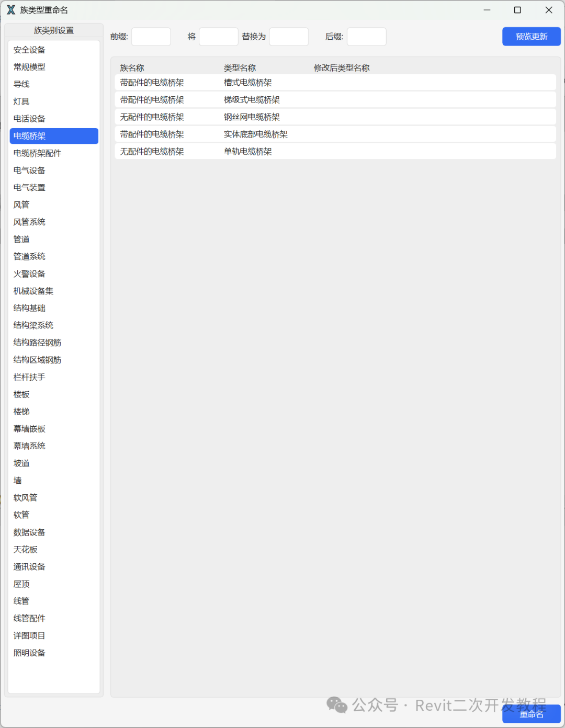The image size is (565, 728).
Task: Select the 梯级式电缆桥架 type row
Action: point(335,100)
